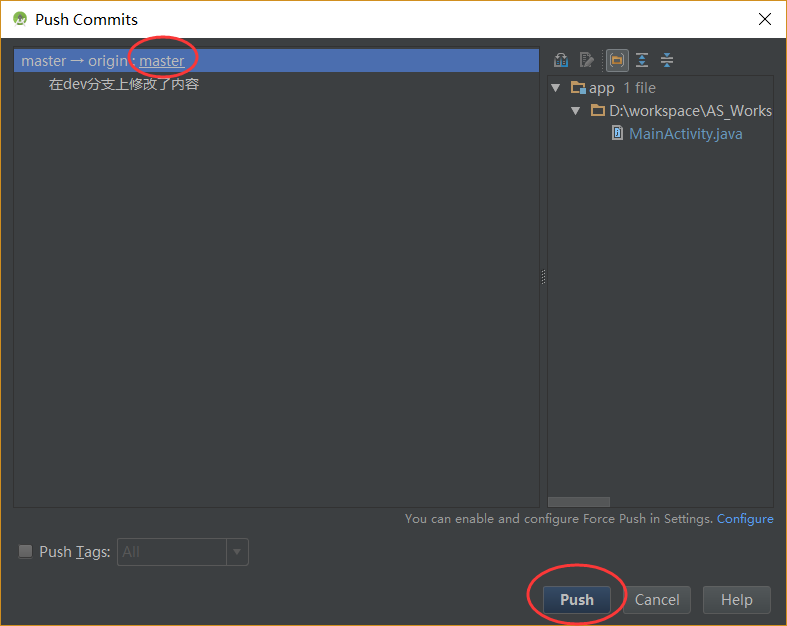Click the Expand All toolbar icon
The width and height of the screenshot is (787, 626).
coord(642,60)
